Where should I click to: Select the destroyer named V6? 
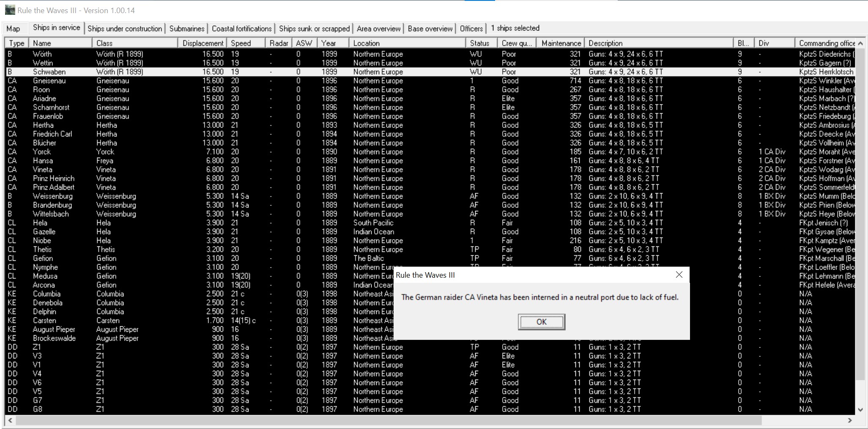[430, 383]
